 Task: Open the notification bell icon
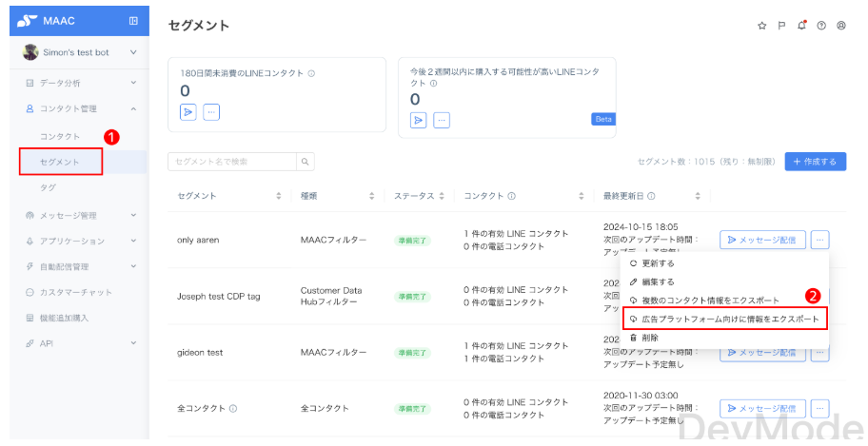coord(801,26)
